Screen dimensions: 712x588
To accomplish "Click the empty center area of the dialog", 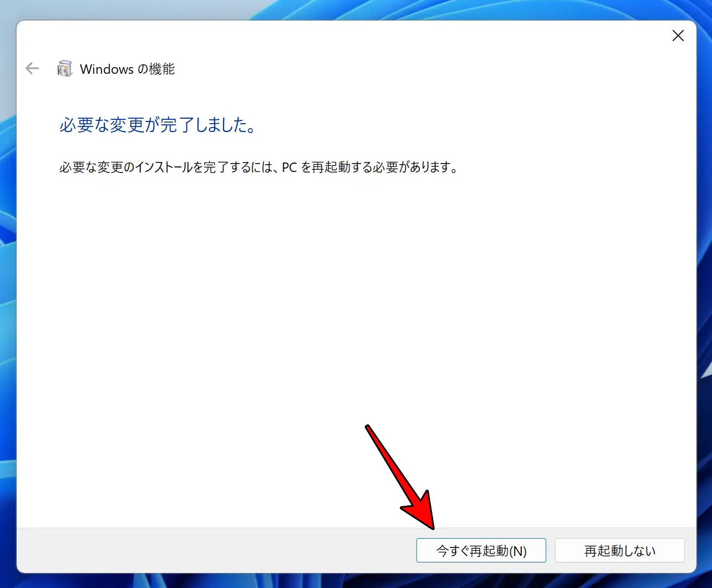I will 355,333.
